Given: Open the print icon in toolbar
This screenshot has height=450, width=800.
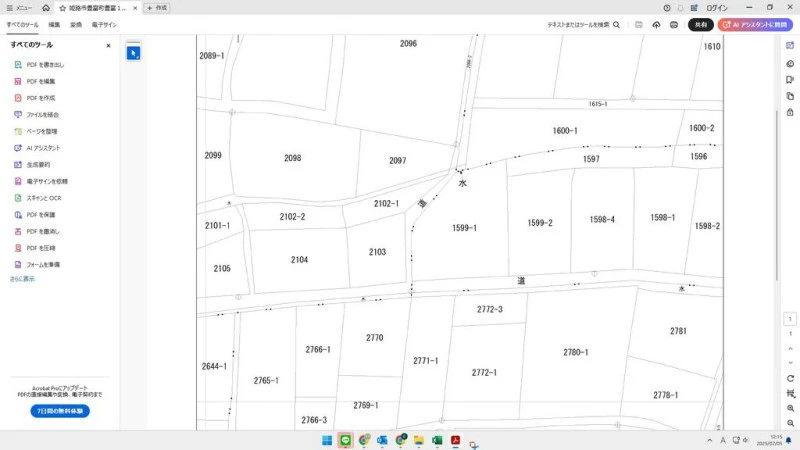Looking at the screenshot, I should pos(673,24).
